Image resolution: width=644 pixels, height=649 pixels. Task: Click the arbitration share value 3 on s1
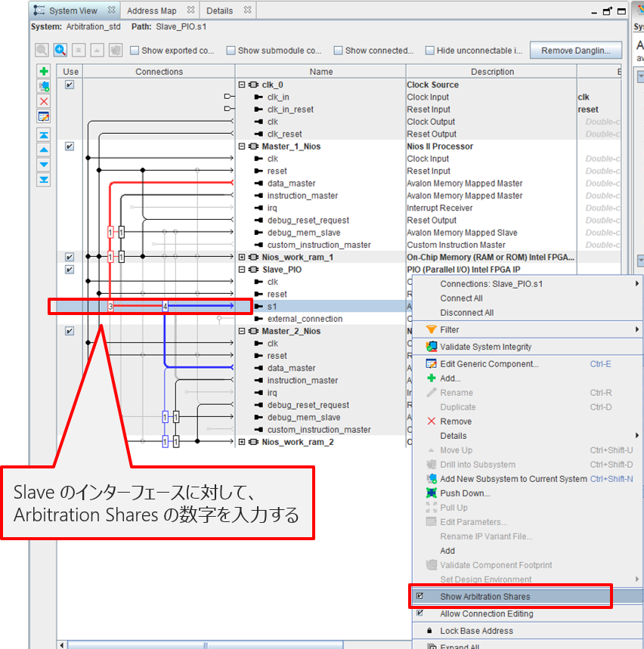(x=110, y=307)
